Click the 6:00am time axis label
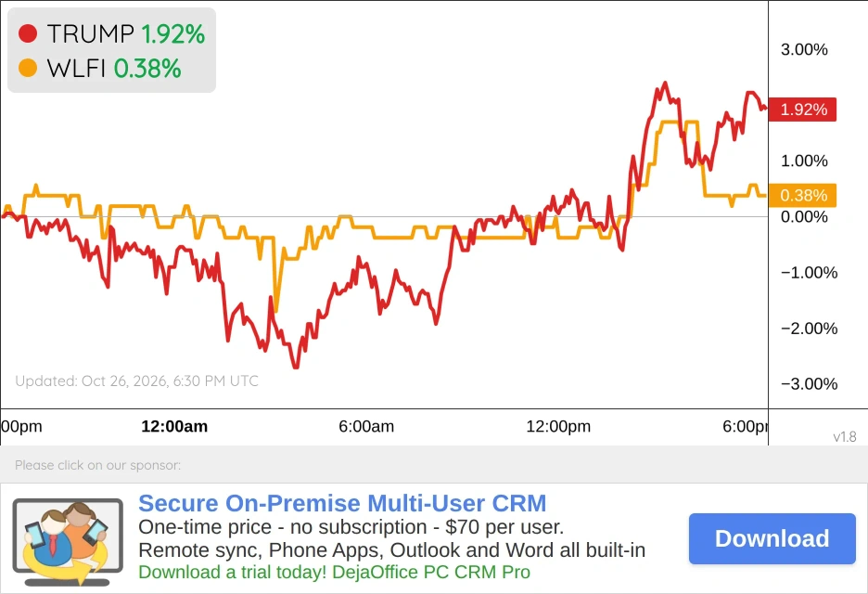This screenshot has height=594, width=868. pos(366,426)
